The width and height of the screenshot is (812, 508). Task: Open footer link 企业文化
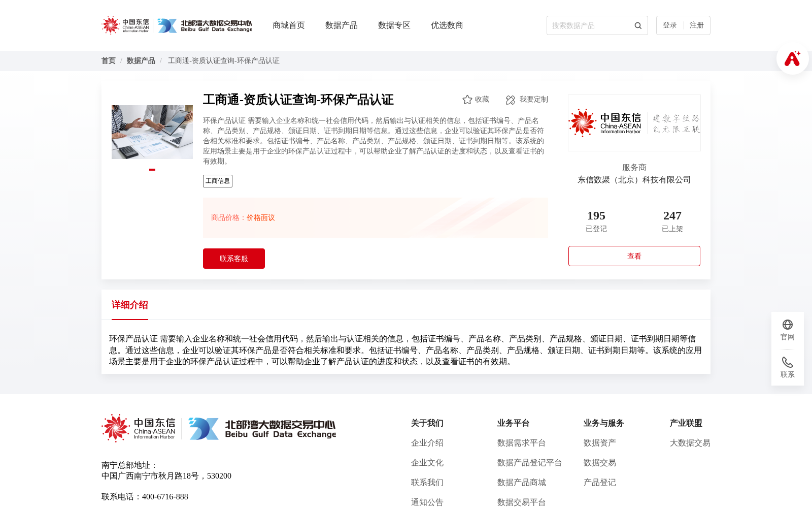(427, 463)
